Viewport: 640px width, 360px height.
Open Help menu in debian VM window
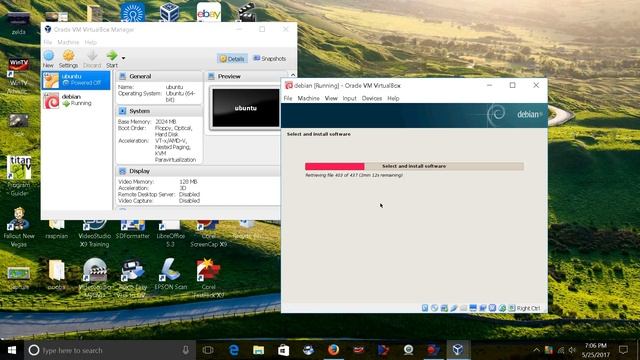[x=393, y=98]
